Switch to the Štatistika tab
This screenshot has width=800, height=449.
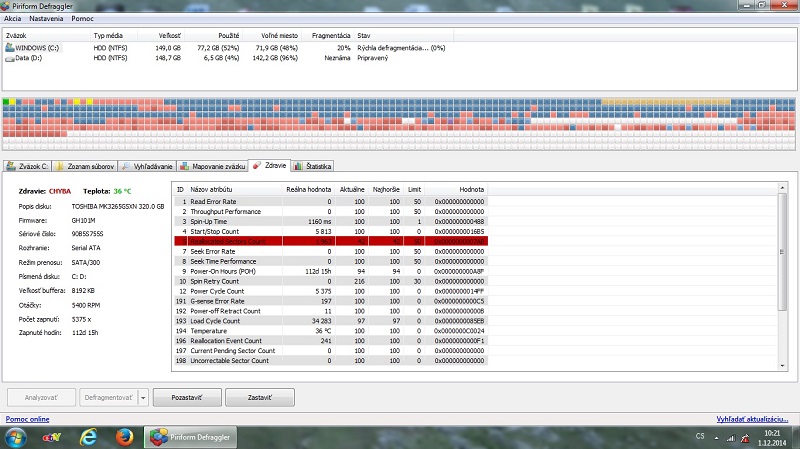pos(313,166)
